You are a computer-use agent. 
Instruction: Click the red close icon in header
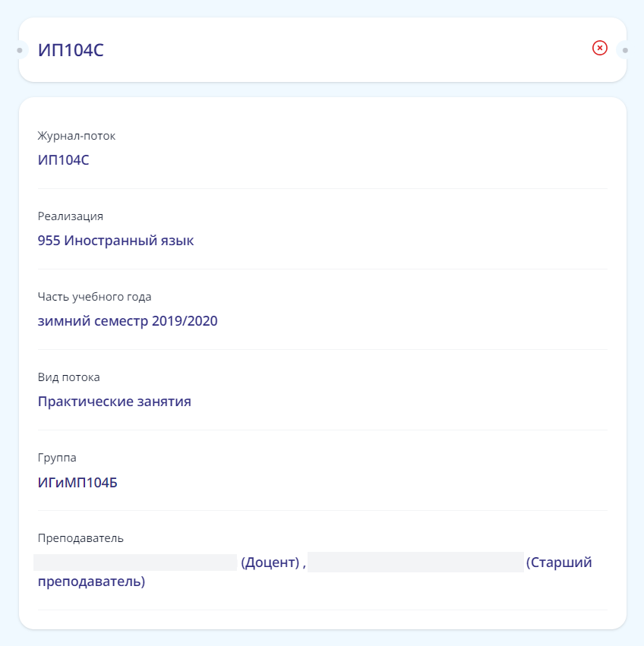(600, 49)
